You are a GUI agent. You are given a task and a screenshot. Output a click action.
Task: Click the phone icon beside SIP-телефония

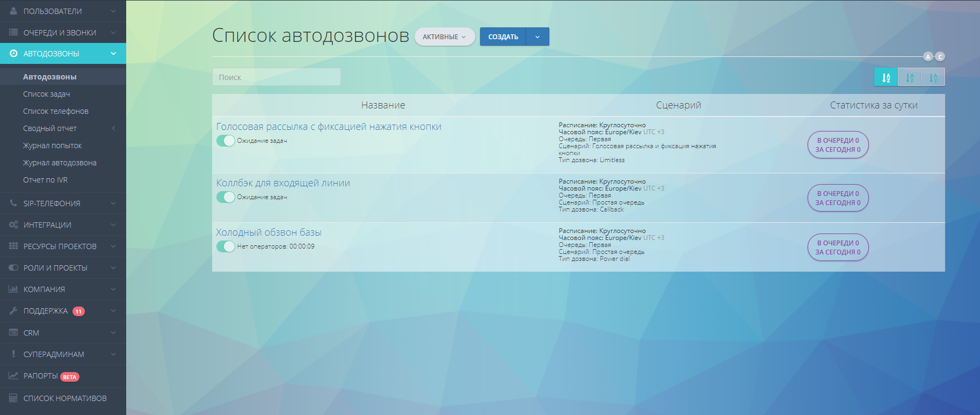[13, 203]
